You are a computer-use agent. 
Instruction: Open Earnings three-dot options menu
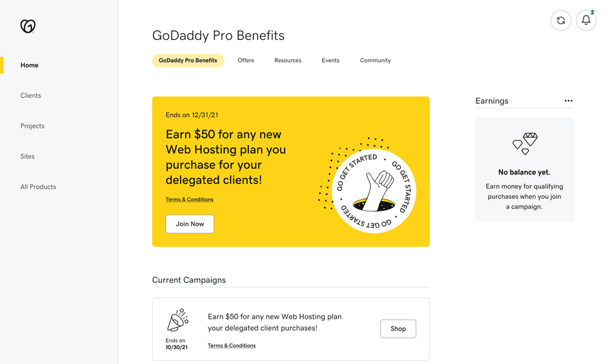[x=568, y=101]
